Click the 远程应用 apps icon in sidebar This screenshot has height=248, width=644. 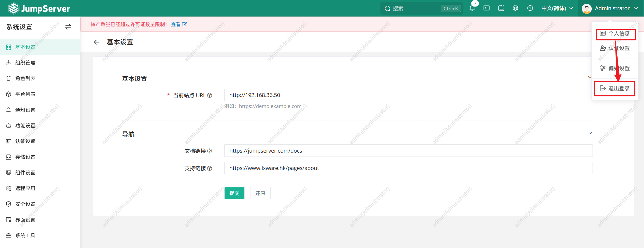click(x=9, y=188)
